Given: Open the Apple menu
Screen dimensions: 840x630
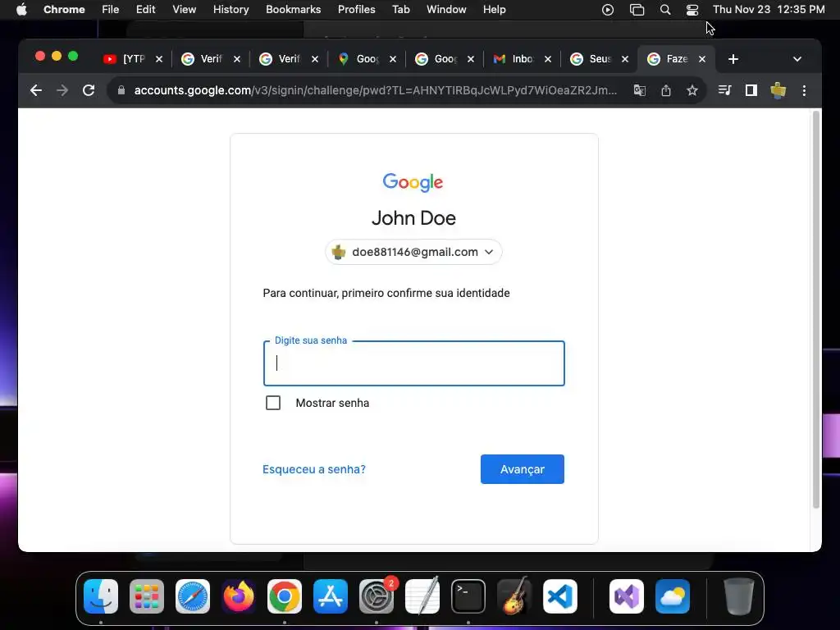Looking at the screenshot, I should [21, 10].
